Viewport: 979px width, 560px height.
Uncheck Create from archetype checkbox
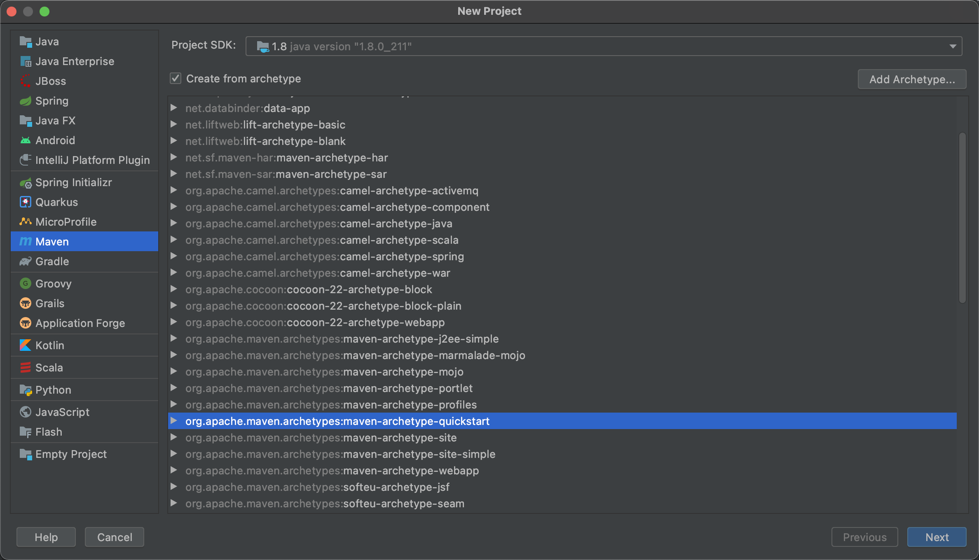pyautogui.click(x=176, y=78)
